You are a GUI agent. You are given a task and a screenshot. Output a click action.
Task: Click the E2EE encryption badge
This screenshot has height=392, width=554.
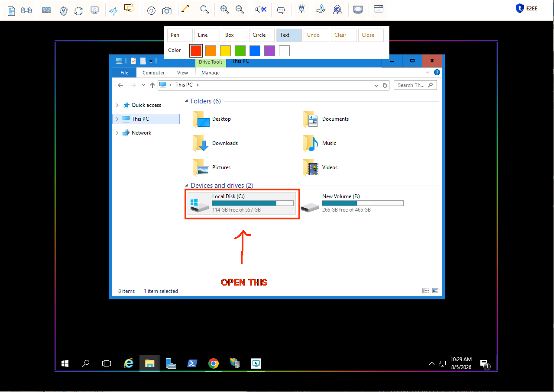click(527, 8)
